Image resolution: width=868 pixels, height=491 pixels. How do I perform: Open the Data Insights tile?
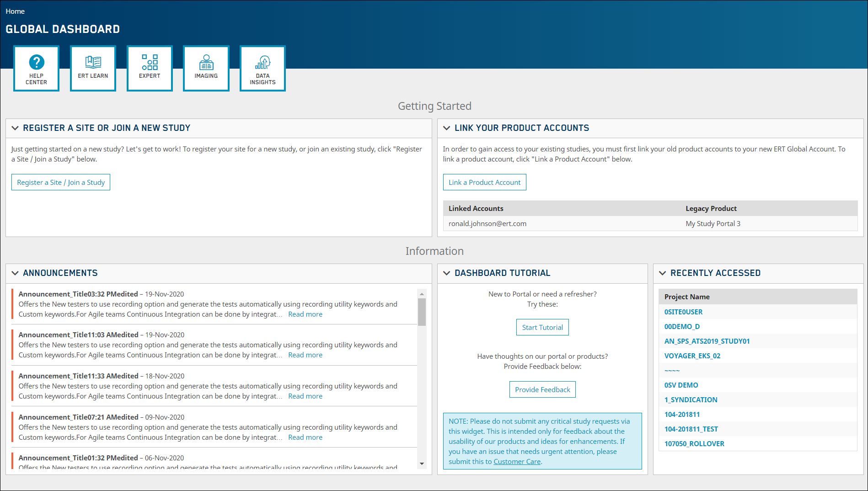pos(263,69)
